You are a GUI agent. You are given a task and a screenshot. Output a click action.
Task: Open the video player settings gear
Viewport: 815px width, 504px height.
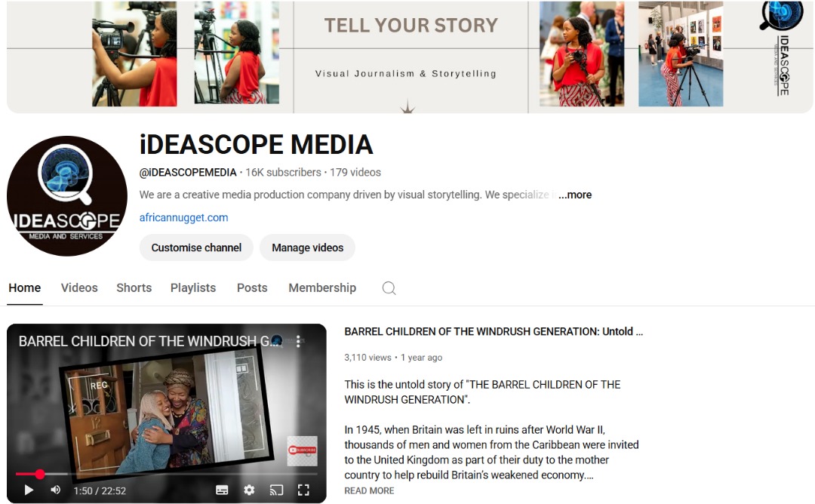[x=249, y=490]
